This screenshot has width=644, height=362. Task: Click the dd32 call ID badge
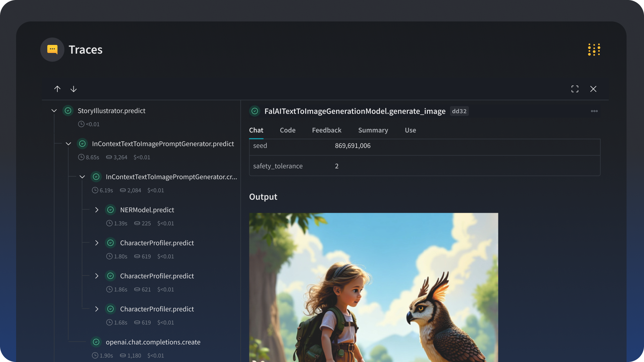(459, 111)
